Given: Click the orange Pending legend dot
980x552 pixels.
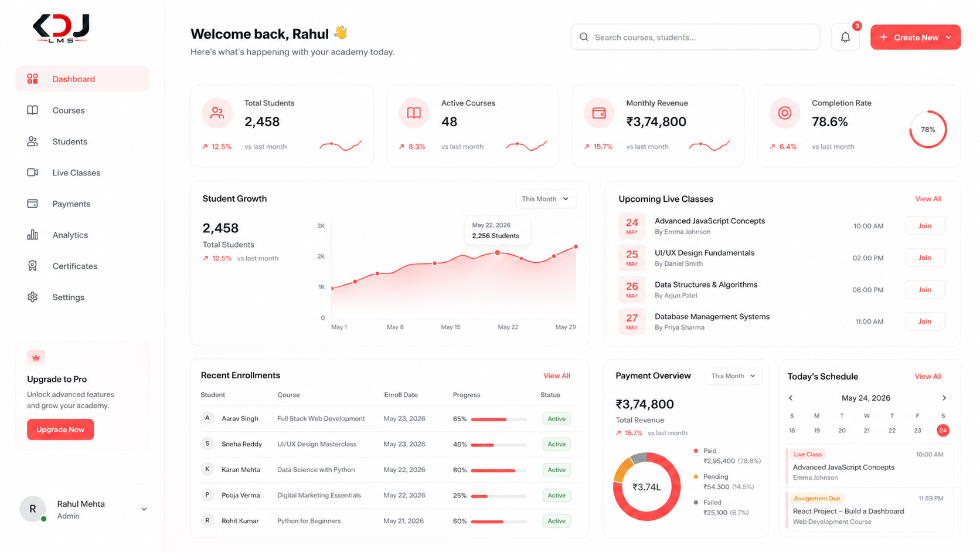Looking at the screenshot, I should coord(696,476).
